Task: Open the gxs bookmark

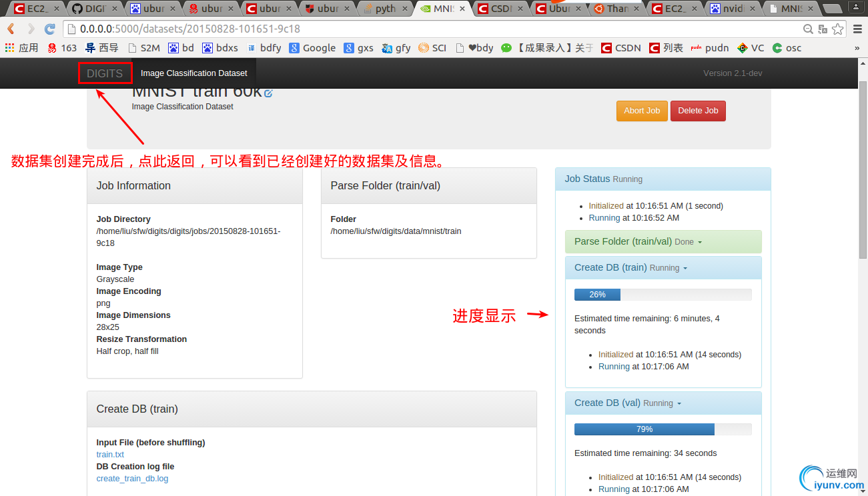Action: pyautogui.click(x=359, y=48)
